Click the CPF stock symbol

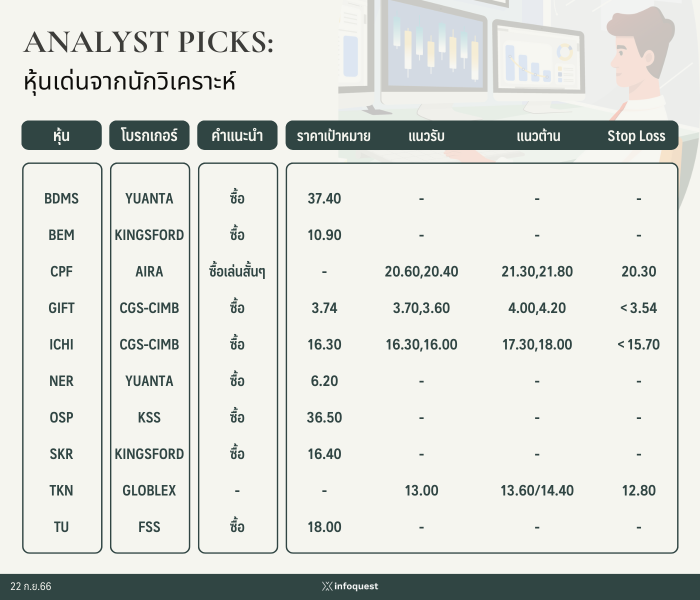click(61, 271)
